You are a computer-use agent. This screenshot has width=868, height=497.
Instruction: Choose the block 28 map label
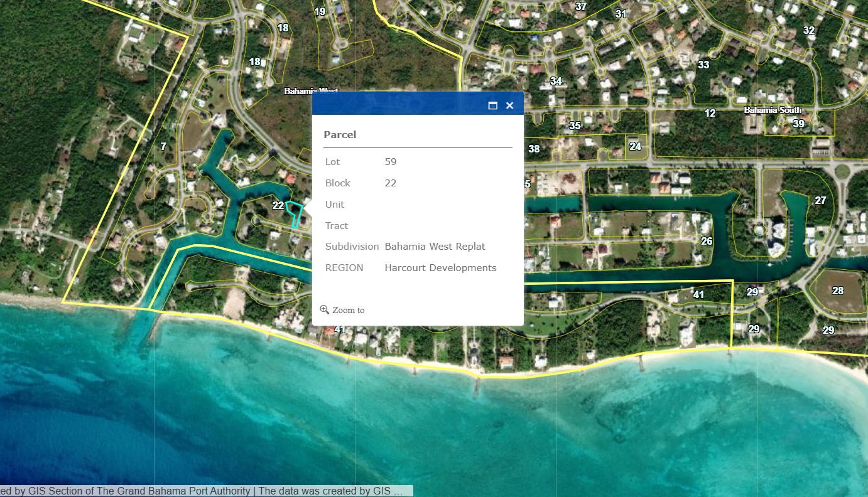click(838, 291)
